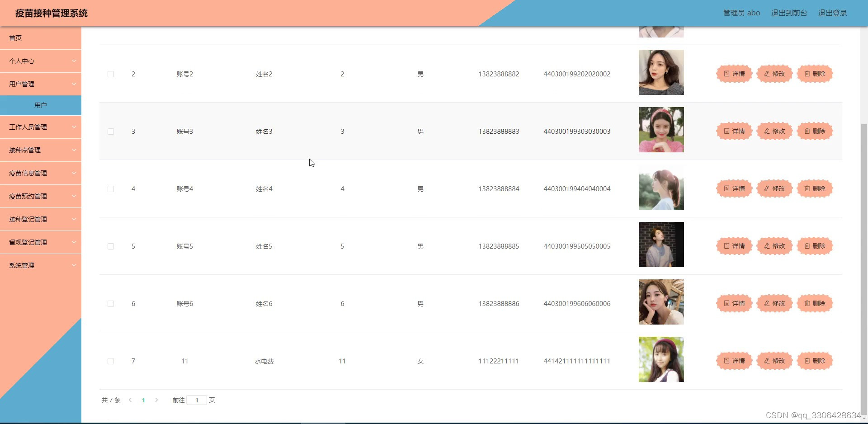This screenshot has width=868, height=424.
Task: Delete the 账号2 user row
Action: pyautogui.click(x=815, y=74)
